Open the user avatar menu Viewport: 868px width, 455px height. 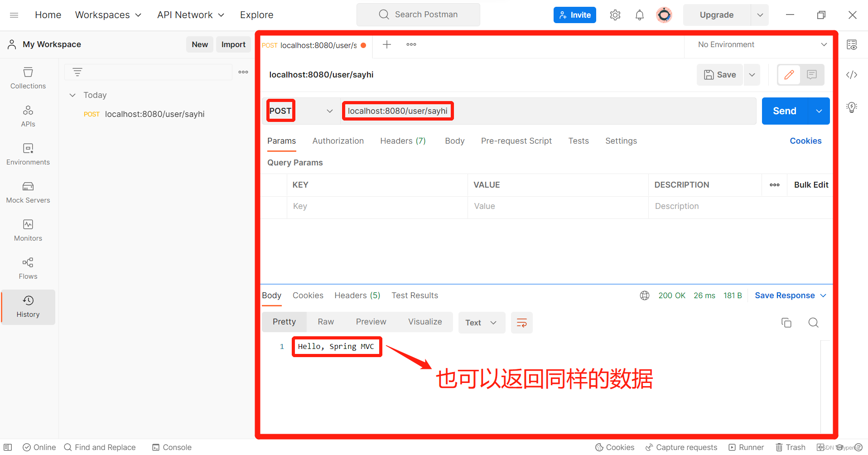tap(664, 15)
